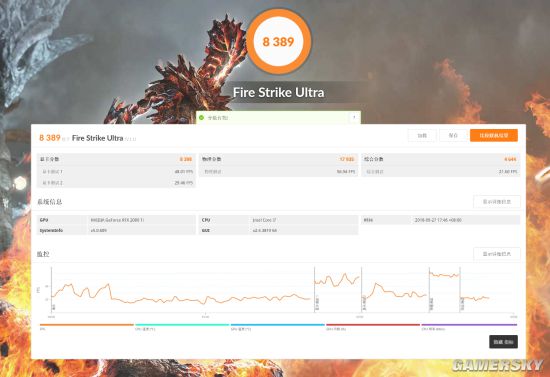
Task: Click the orange compare results online button
Action: click(x=494, y=135)
